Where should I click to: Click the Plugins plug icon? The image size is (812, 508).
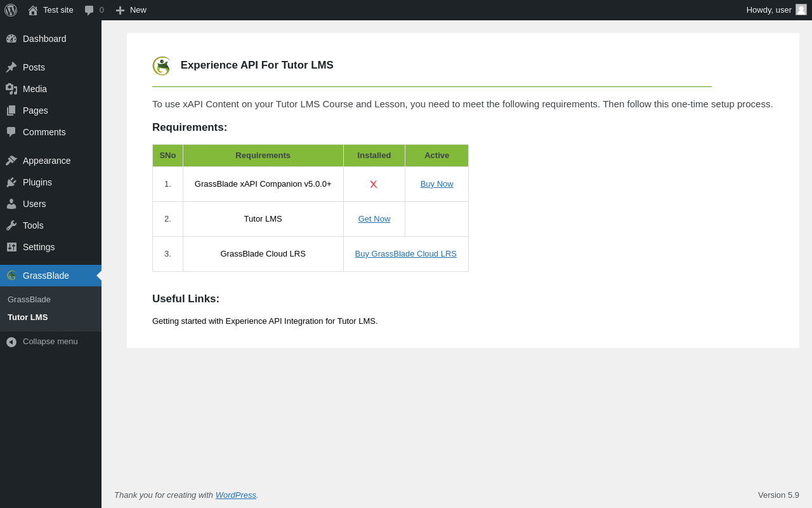pyautogui.click(x=11, y=182)
